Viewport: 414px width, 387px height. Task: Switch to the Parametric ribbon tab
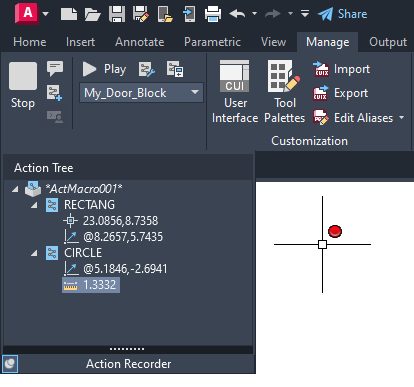(x=212, y=42)
